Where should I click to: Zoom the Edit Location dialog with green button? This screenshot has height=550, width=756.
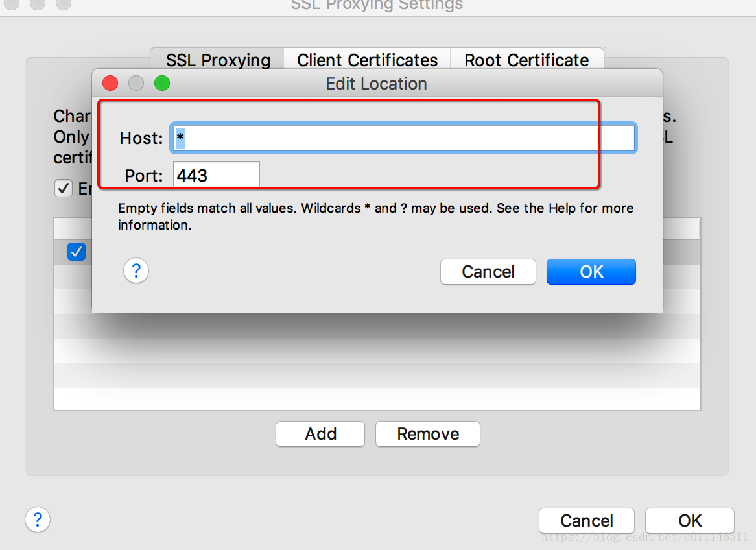(162, 83)
